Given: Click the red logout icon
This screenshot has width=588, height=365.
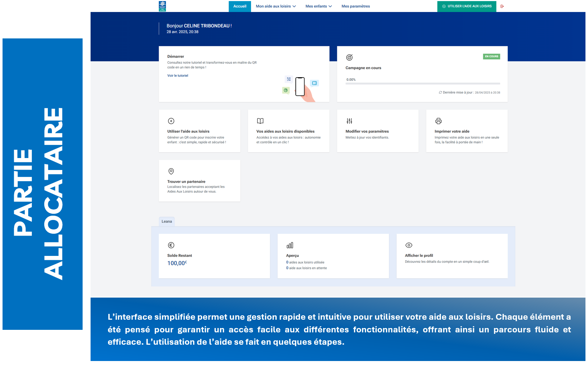Looking at the screenshot, I should click(502, 6).
